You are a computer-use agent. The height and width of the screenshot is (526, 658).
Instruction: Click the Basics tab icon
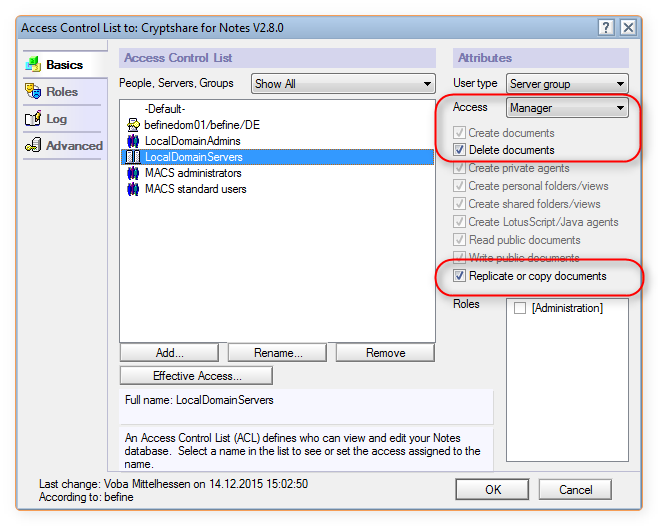33,64
